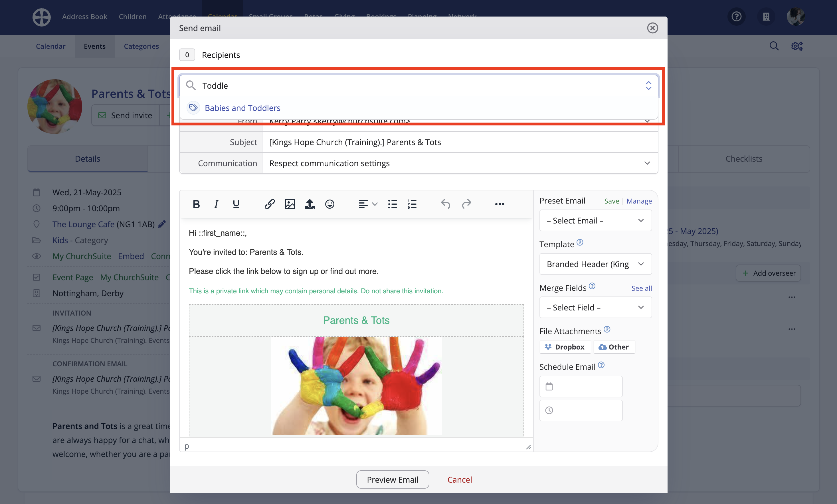Click the painted hands image in email body
This screenshot has width=837, height=504.
point(356,385)
